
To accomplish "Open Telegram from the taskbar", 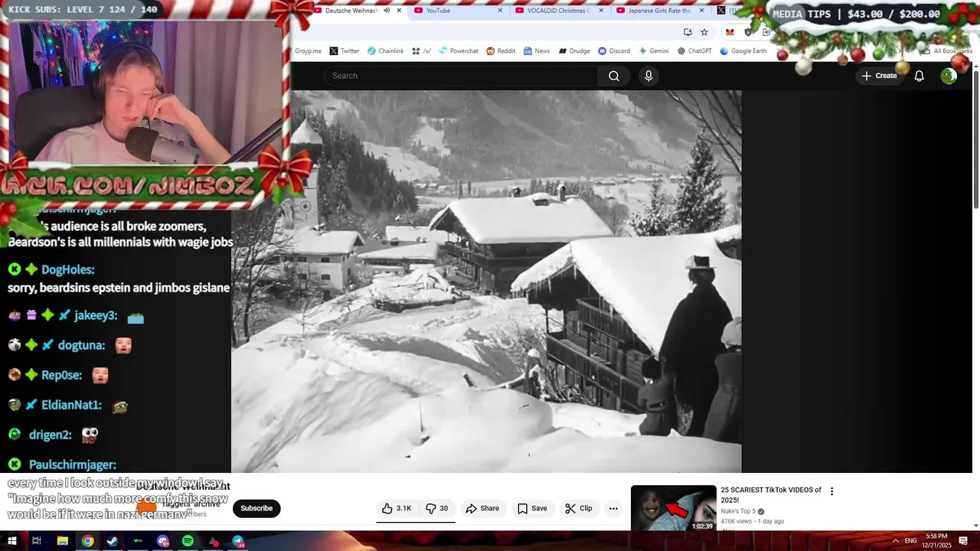I will 238,541.
